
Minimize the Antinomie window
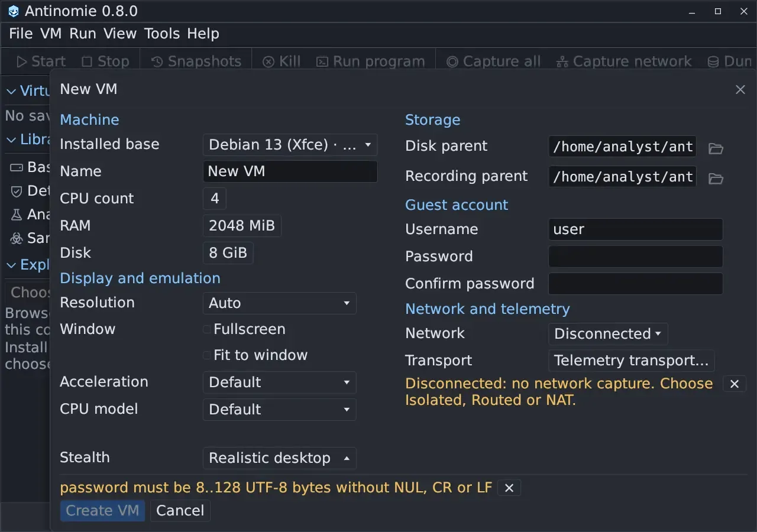tap(693, 11)
